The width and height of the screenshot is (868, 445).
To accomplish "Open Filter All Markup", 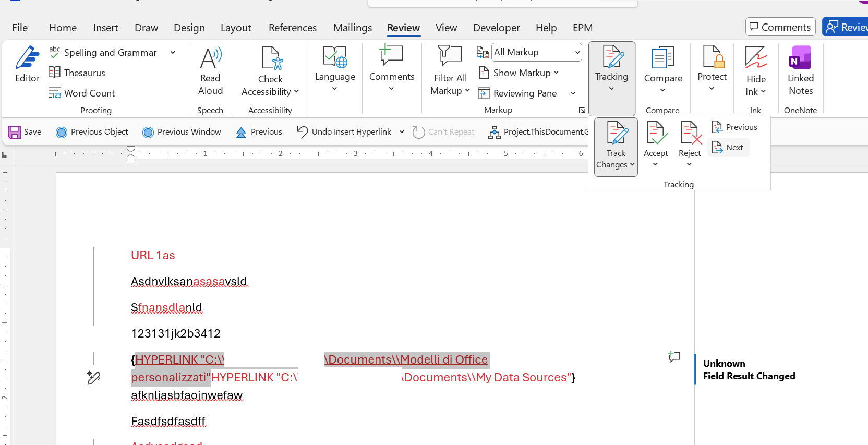I will 450,71.
